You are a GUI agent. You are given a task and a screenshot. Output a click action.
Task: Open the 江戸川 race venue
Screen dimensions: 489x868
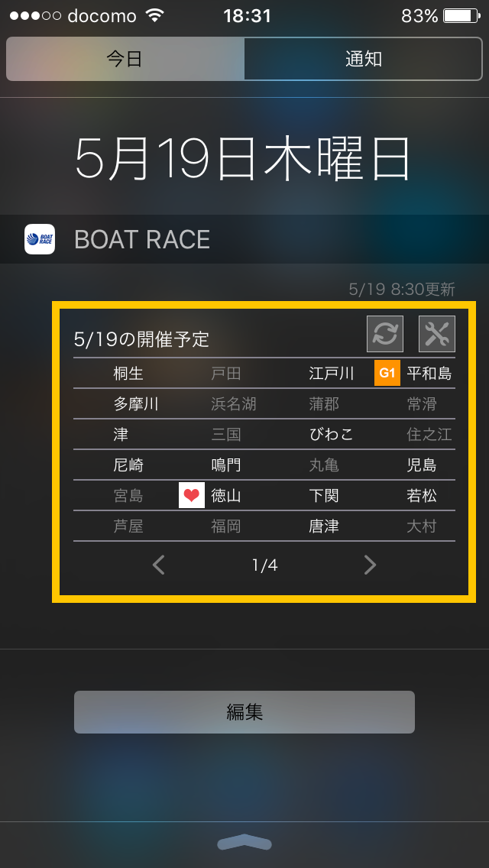(x=331, y=374)
